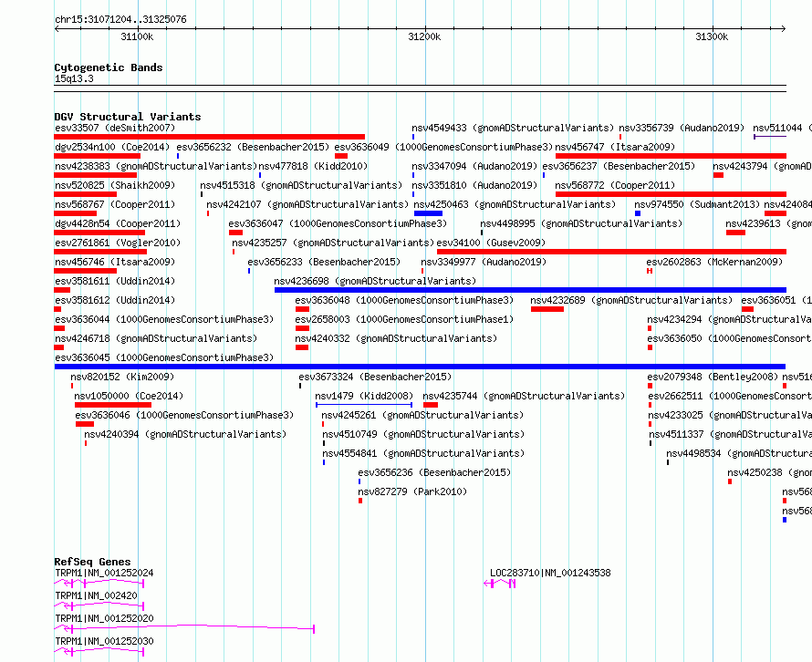Select the nsv4236698 blue variant bar
The width and height of the screenshot is (812, 662).
(x=530, y=290)
